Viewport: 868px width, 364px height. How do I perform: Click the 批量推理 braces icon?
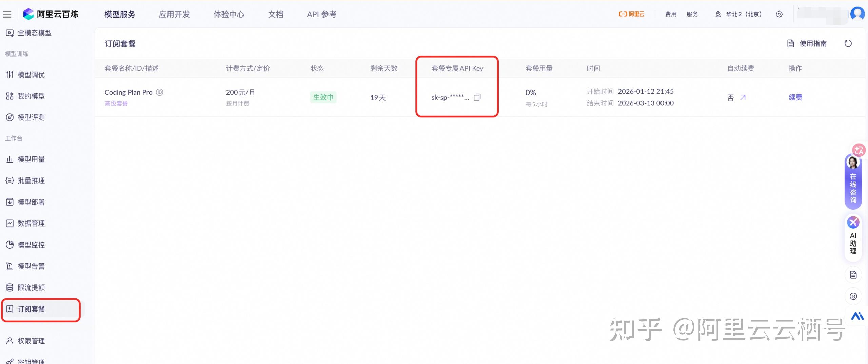point(10,180)
